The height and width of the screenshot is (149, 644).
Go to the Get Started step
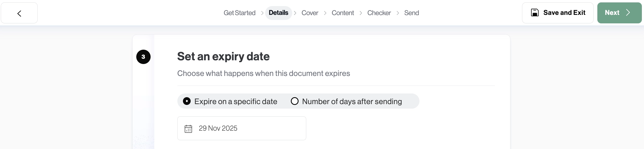(x=239, y=13)
